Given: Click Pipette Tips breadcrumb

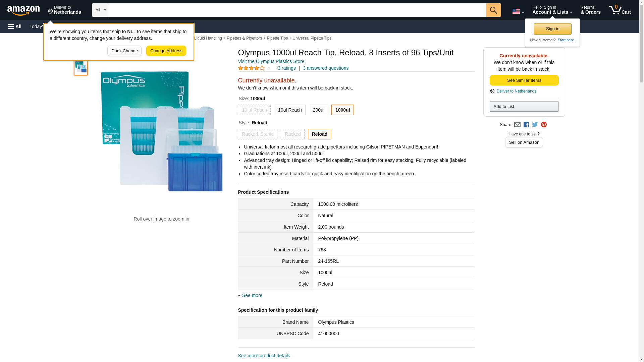Looking at the screenshot, I should point(277,38).
